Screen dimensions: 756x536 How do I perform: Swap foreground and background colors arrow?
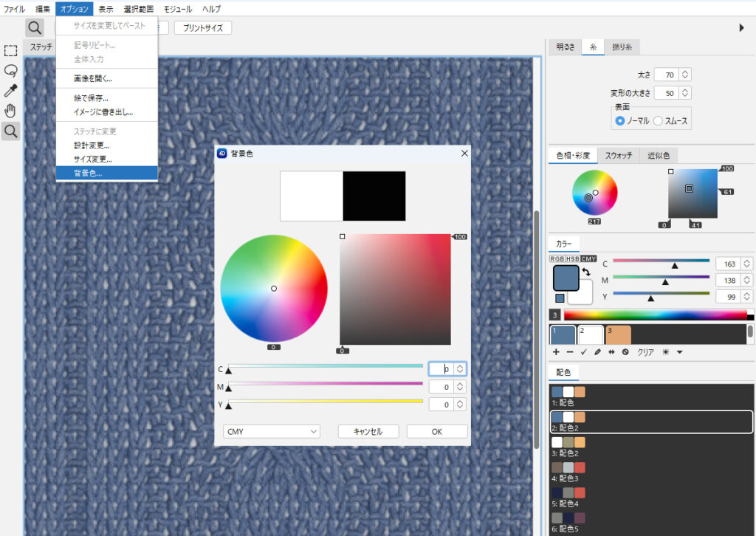(x=585, y=272)
